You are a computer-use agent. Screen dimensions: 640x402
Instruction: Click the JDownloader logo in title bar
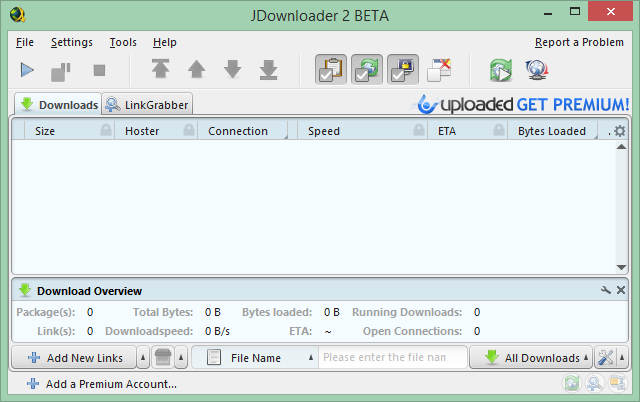18,15
